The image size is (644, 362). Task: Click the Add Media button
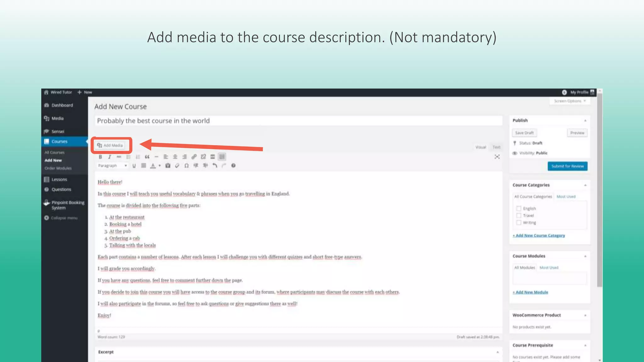110,145
